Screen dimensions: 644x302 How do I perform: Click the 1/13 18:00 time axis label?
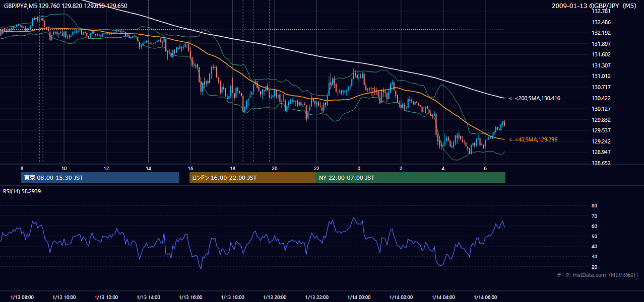[232, 297]
